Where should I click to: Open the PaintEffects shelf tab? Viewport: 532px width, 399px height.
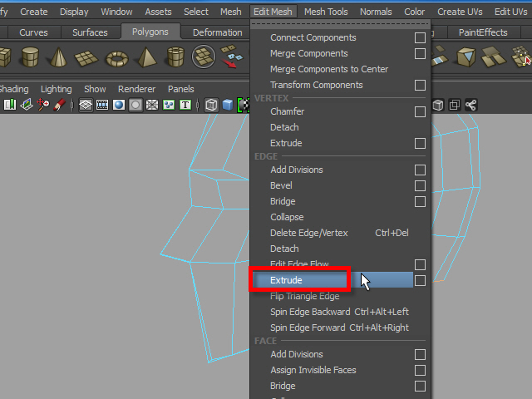click(x=483, y=32)
